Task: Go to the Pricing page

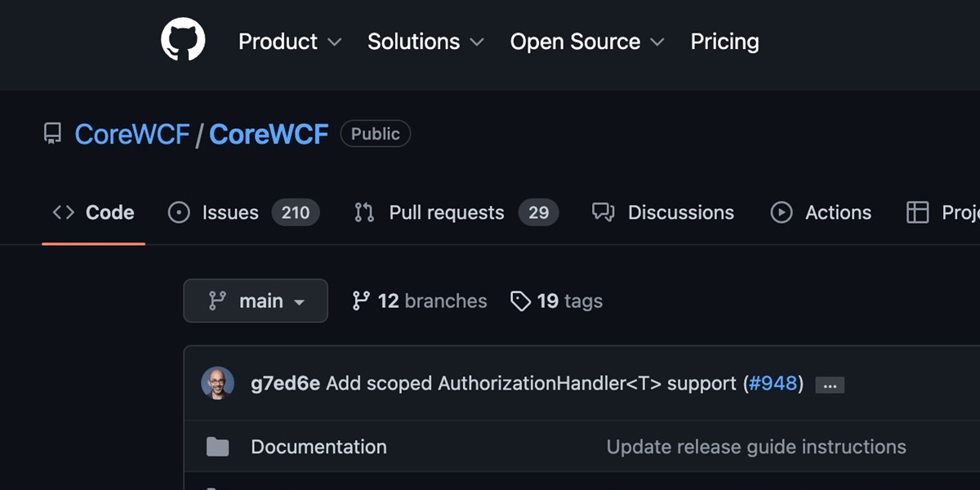Action: pos(724,42)
